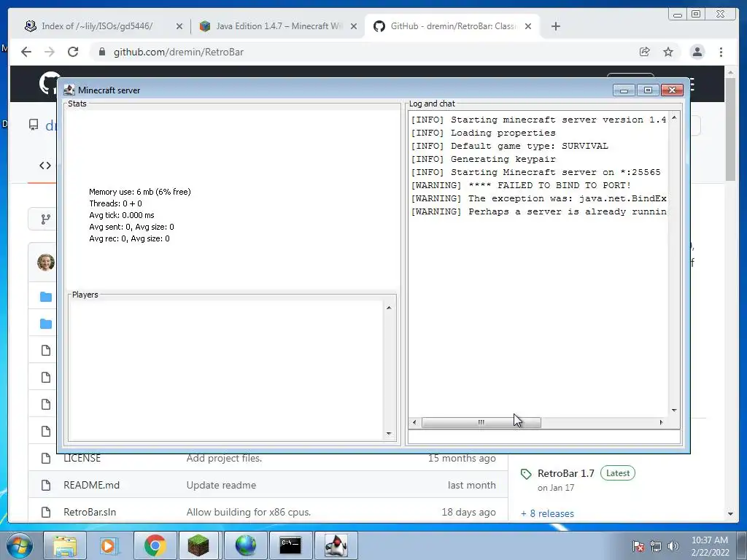Click the GitHub page scroll up arrow
Image resolution: width=747 pixels, height=560 pixels.
click(730, 72)
